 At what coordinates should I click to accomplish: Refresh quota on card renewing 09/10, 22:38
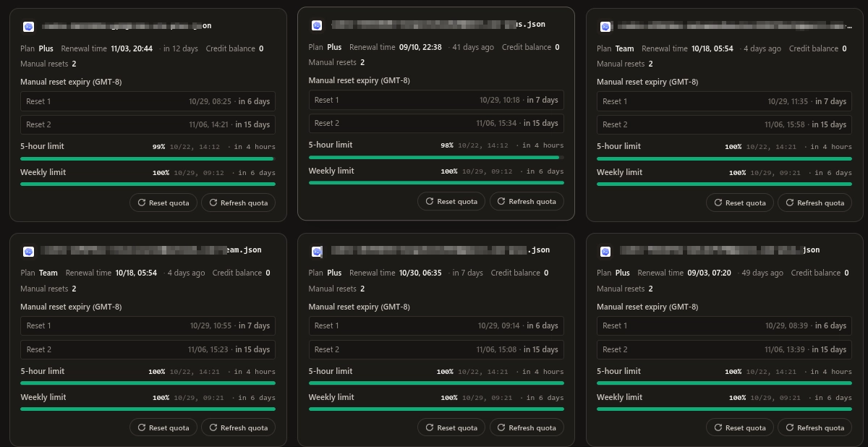[527, 201]
